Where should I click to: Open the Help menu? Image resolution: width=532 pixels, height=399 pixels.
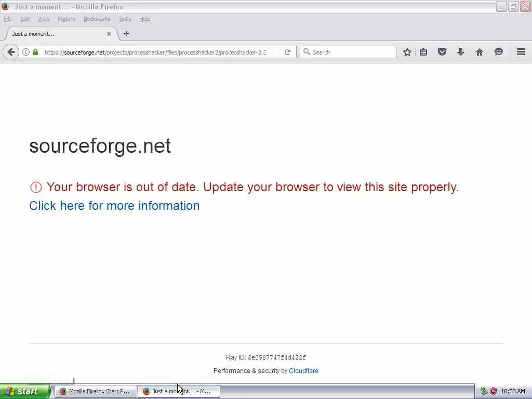[x=144, y=19]
